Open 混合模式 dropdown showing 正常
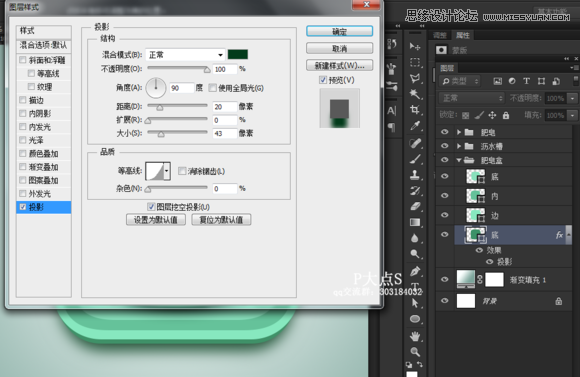Image resolution: width=580 pixels, height=377 pixels. [x=185, y=55]
